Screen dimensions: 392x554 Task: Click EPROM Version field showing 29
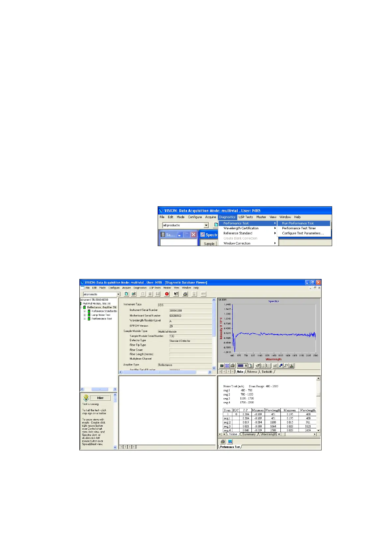[x=190, y=326]
